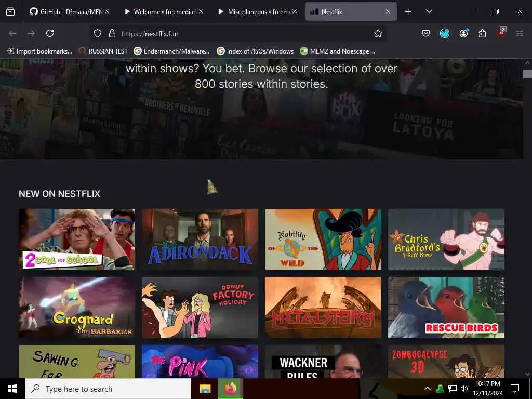
Task: Open uBlock Origin extension icon
Action: click(x=501, y=33)
